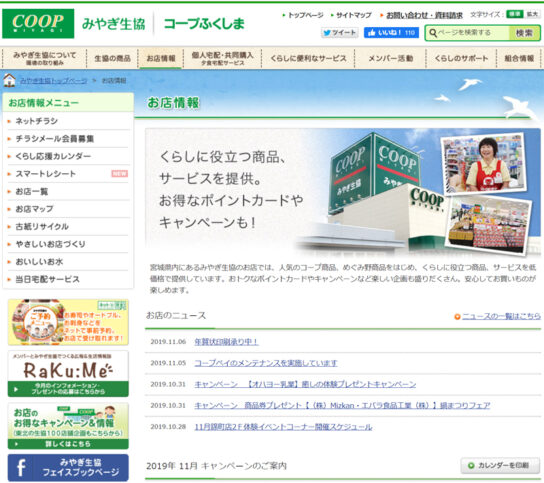The width and height of the screenshot is (544, 483).
Task: Open くらしのサポート nav tab
Action: 461,58
